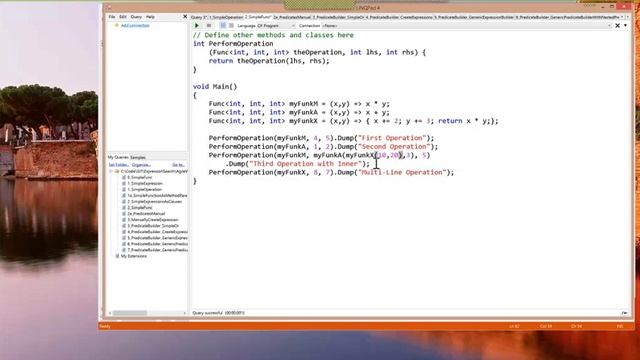Open the 3_ManuallyCreateExpression query

coord(153,220)
